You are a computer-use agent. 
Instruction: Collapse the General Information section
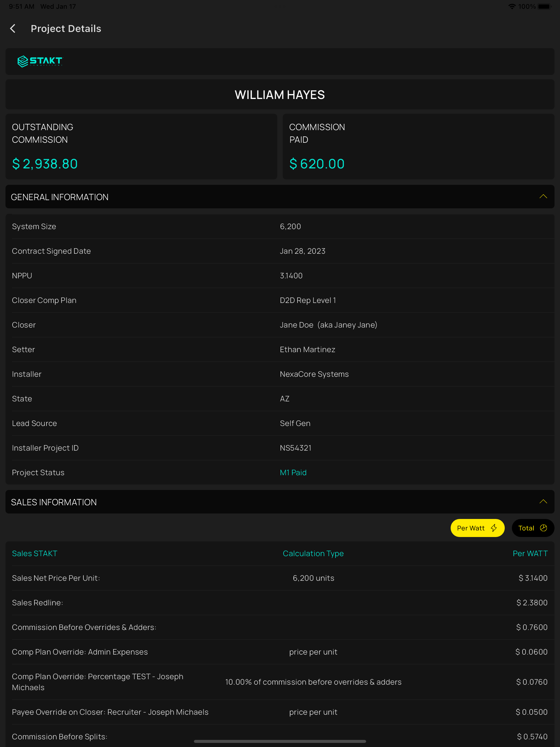(543, 197)
